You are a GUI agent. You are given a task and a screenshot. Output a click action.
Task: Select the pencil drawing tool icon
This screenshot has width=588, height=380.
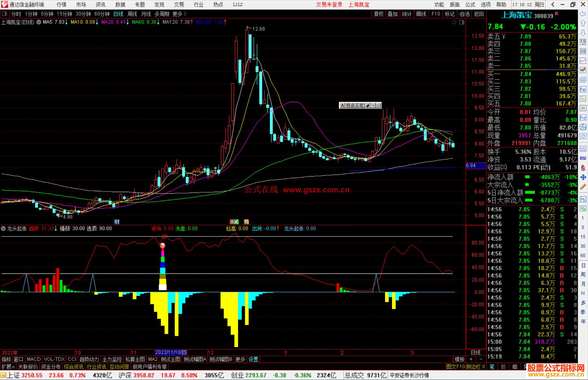point(583,187)
